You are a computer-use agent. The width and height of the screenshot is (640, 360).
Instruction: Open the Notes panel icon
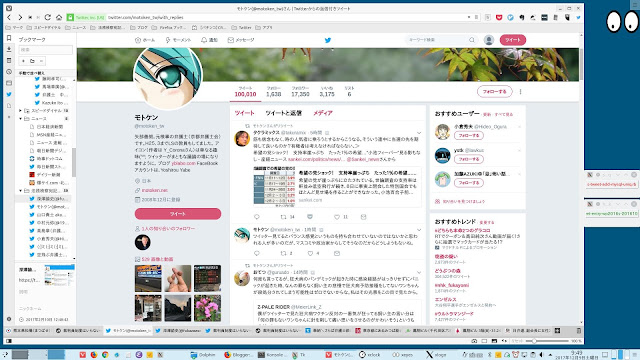[9, 60]
